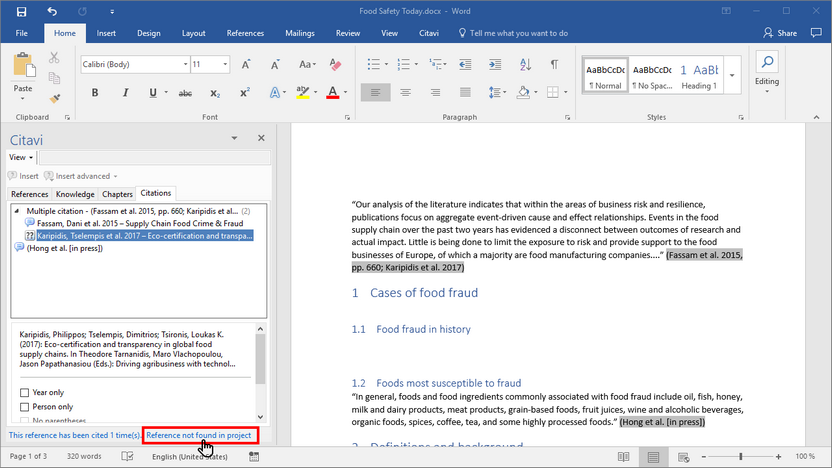Viewport: 832px width, 468px height.
Task: Click the Share button
Action: (x=780, y=33)
